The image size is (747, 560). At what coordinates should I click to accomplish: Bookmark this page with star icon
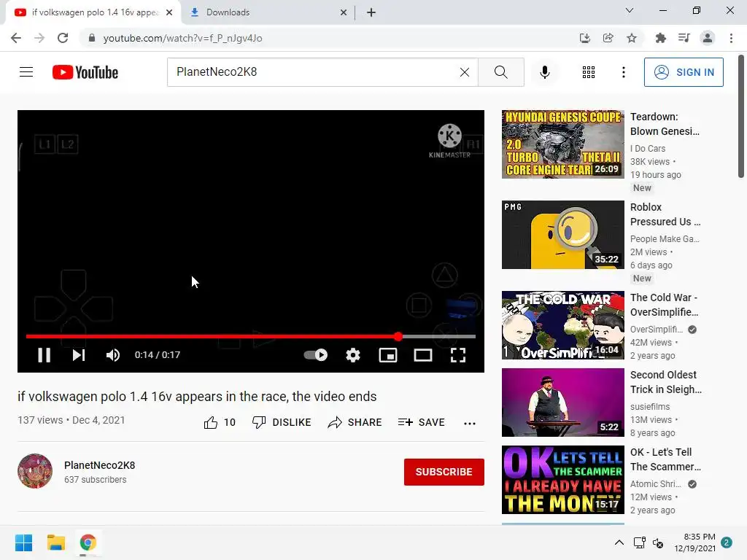point(631,38)
